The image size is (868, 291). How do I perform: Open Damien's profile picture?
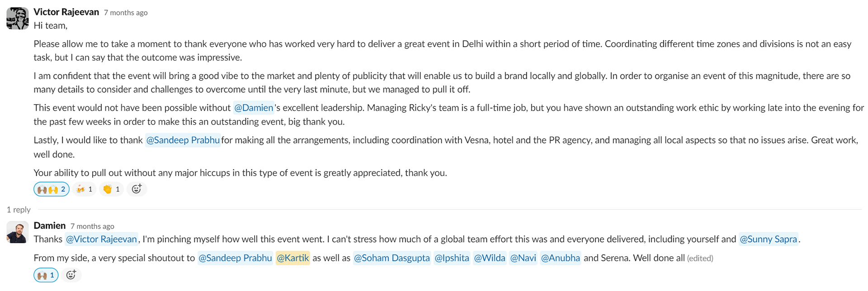click(x=18, y=232)
